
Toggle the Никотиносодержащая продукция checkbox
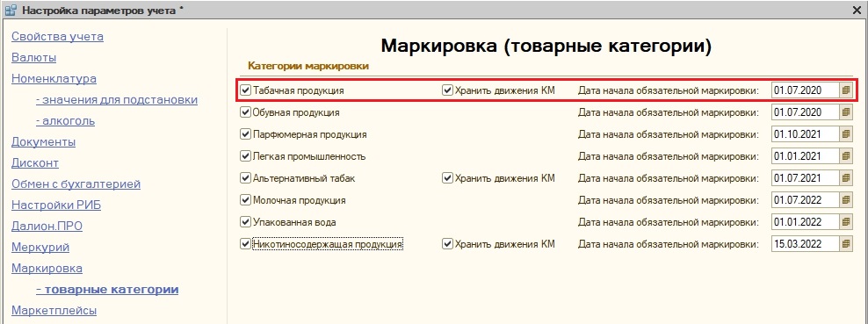point(246,243)
